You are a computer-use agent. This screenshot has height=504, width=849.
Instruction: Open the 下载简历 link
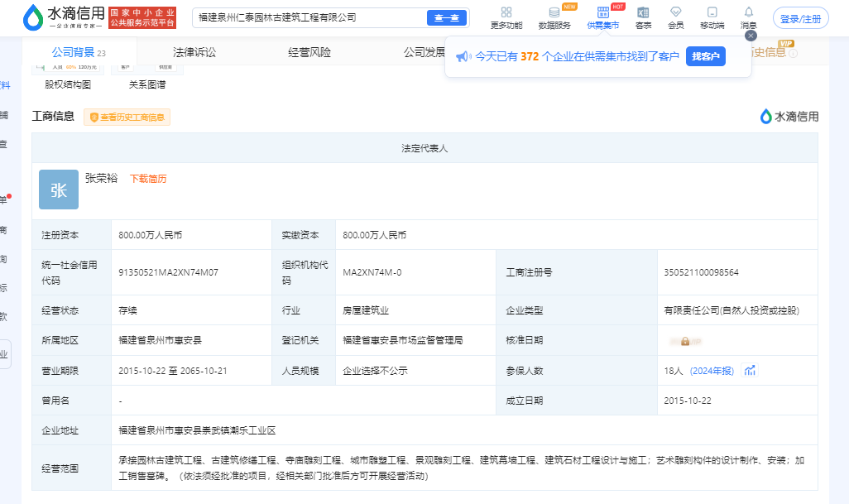click(x=148, y=179)
